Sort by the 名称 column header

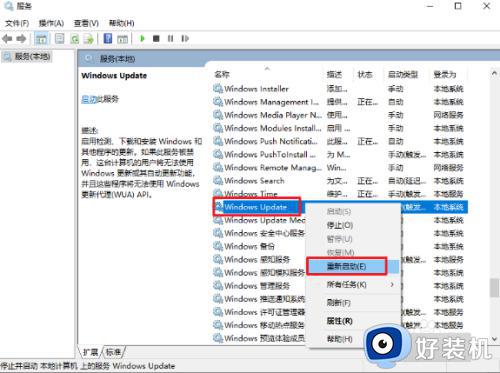tap(268, 74)
